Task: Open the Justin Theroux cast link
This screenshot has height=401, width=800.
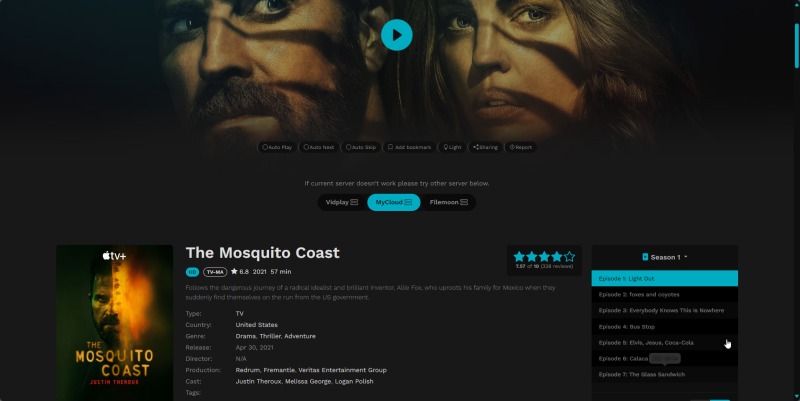Action: [x=258, y=381]
